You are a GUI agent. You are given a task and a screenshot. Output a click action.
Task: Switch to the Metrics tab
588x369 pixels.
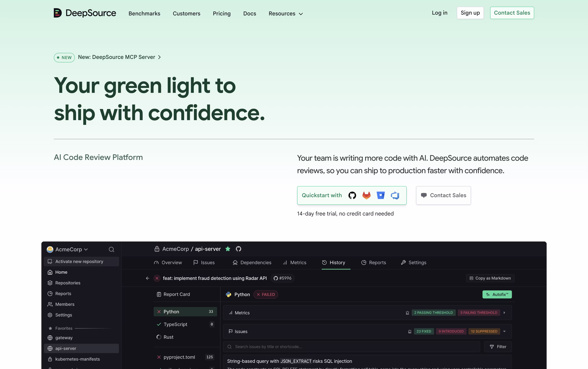point(294,263)
